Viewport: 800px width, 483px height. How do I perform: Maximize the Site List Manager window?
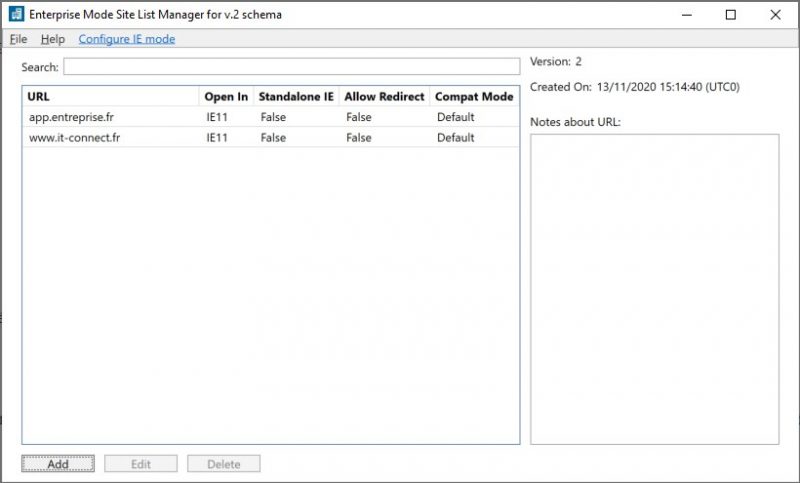731,15
